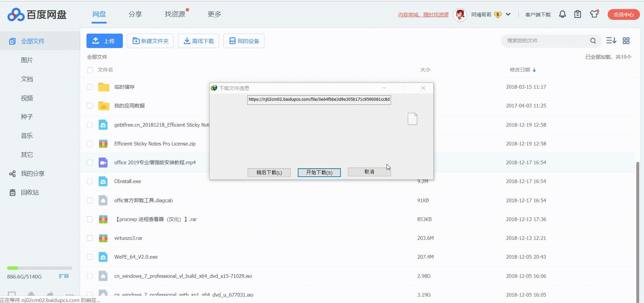Open the clipboard tasks icon
The width and height of the screenshot is (644, 303).
coord(578,14)
